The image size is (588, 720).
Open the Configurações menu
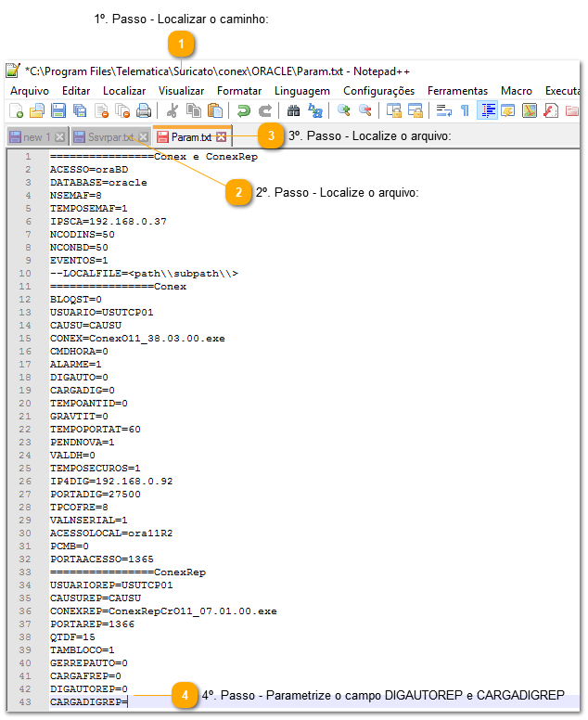pos(378,91)
